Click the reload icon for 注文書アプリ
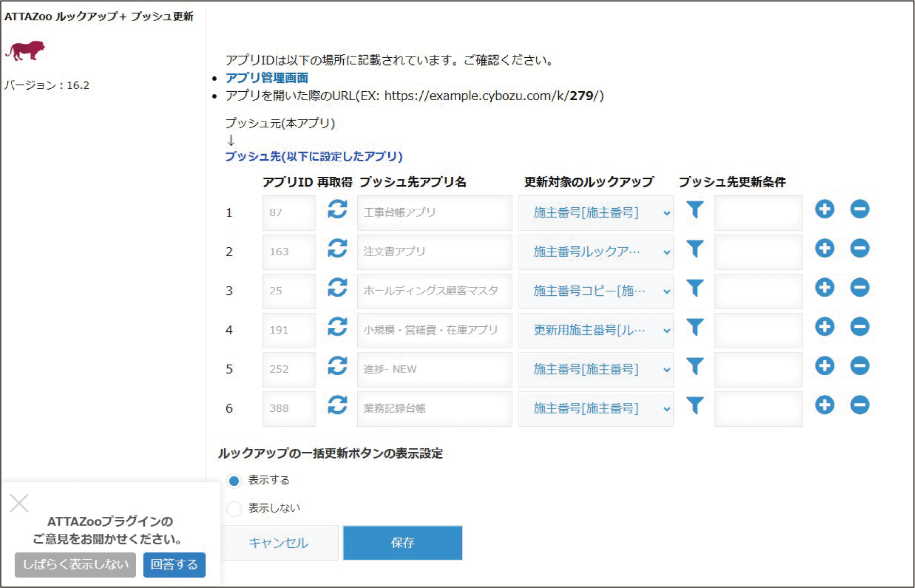This screenshot has height=588, width=915. point(338,248)
